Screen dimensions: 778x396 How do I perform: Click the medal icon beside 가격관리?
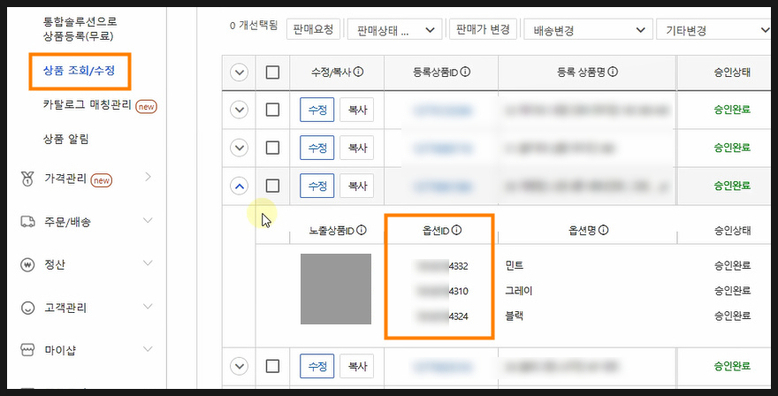click(x=27, y=179)
